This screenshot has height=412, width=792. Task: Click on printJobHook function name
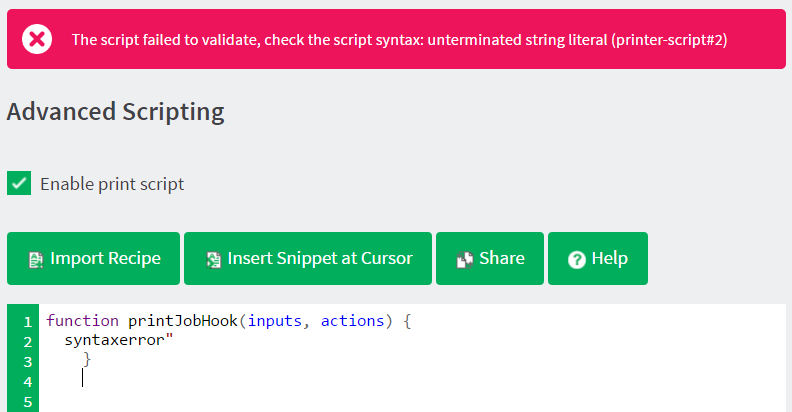pos(182,321)
